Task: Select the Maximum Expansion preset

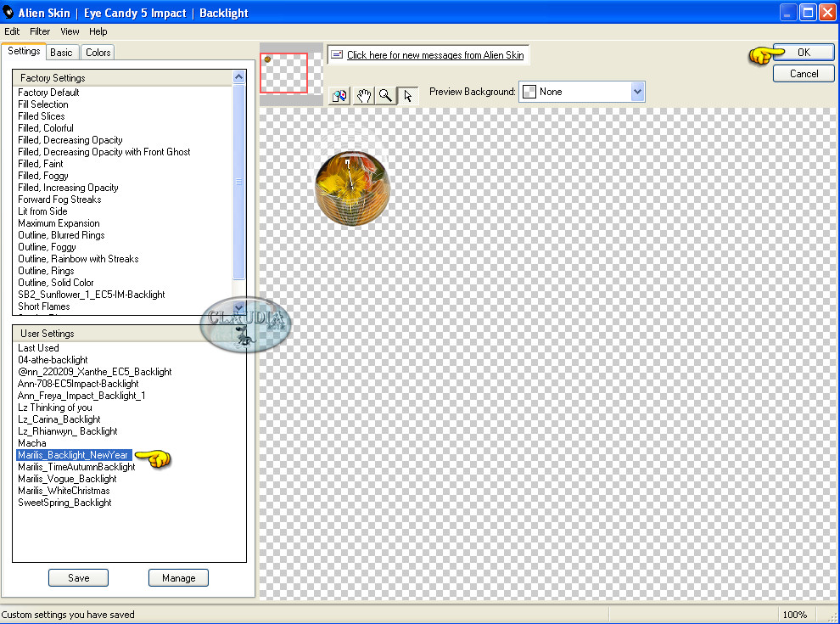Action: 59,223
